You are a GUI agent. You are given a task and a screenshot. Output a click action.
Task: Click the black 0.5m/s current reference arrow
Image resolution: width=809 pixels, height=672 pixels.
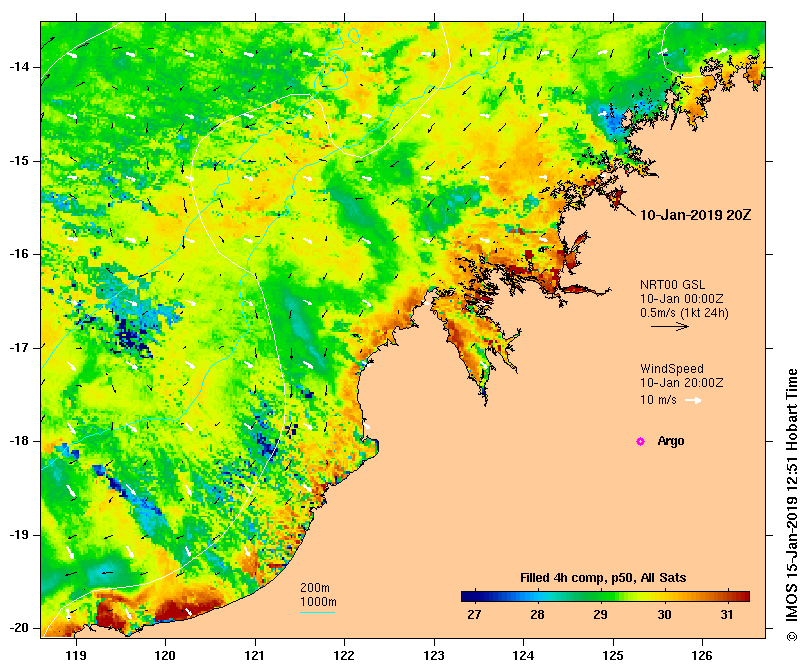pos(670,326)
